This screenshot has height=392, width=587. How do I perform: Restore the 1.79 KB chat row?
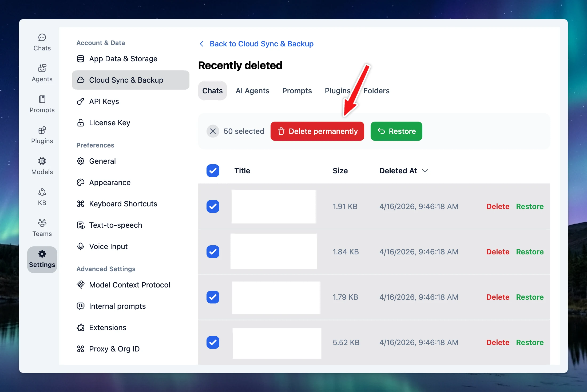[530, 297]
